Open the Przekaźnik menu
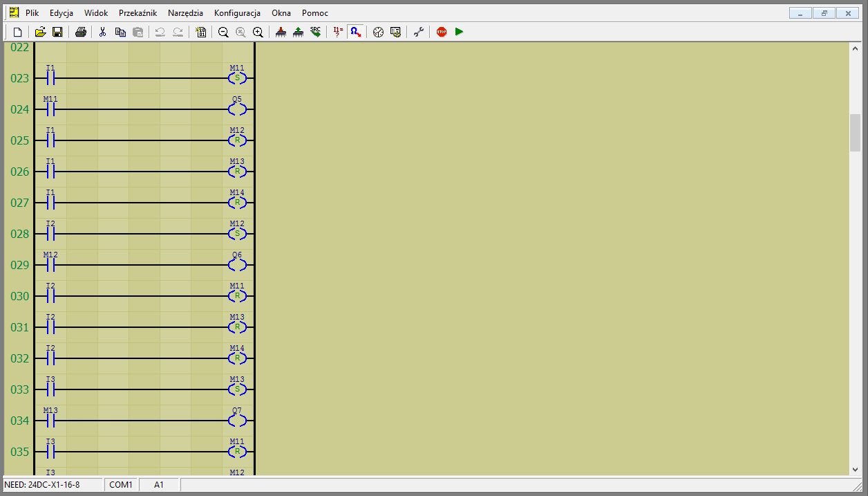868x496 pixels. click(x=138, y=13)
